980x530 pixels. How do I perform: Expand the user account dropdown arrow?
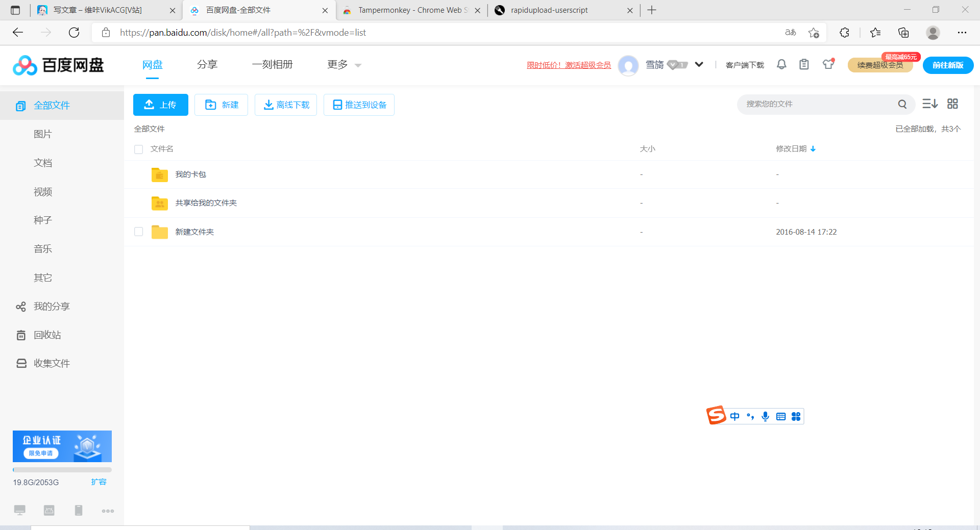click(699, 64)
